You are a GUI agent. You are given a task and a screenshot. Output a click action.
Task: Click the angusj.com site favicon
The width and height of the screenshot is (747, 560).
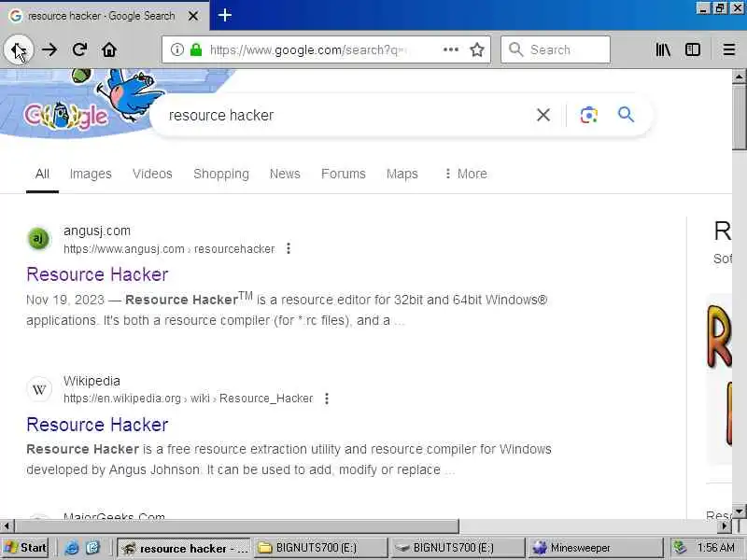coord(39,239)
